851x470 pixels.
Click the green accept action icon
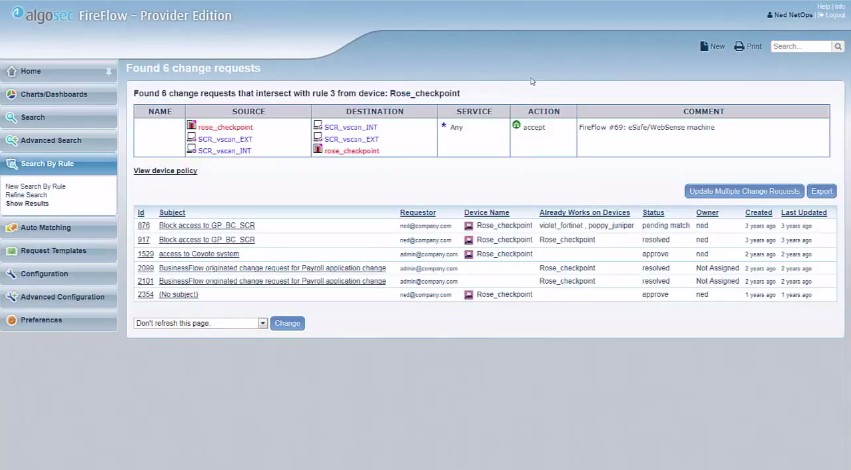point(516,125)
